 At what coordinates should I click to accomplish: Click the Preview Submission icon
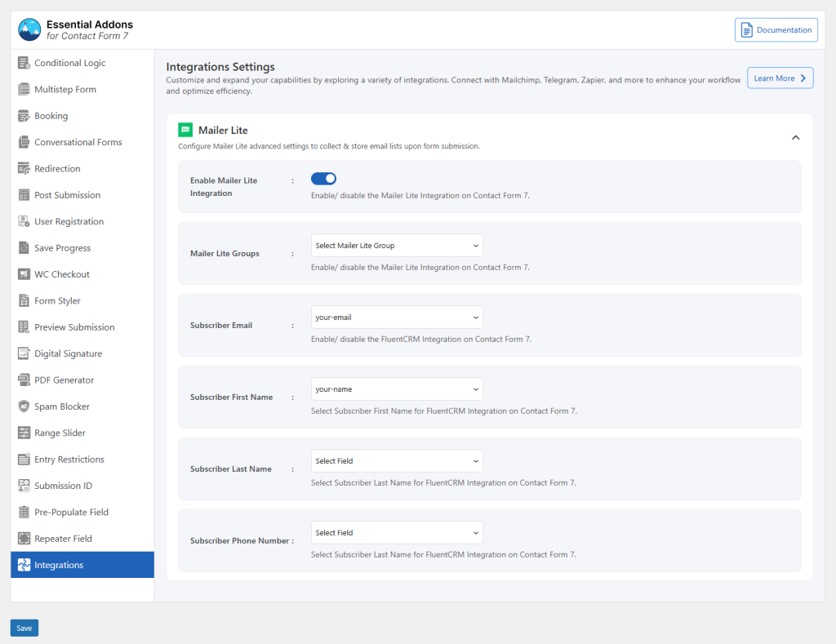tap(24, 326)
